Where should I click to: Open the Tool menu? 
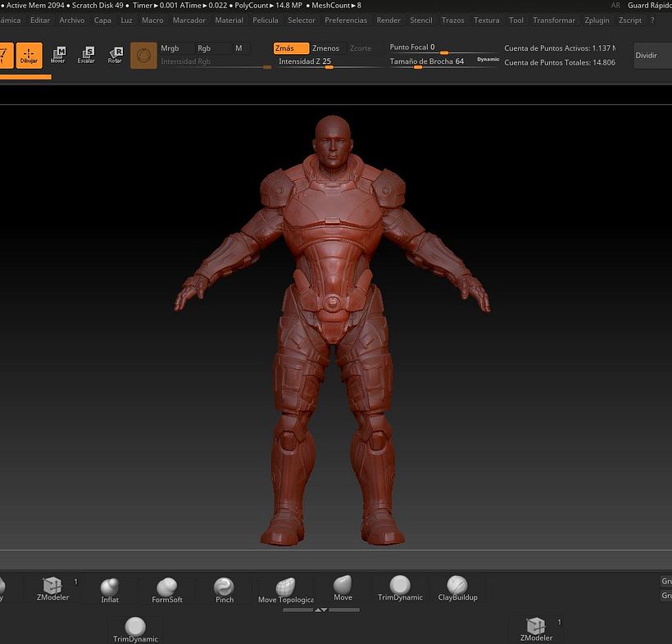(x=516, y=20)
